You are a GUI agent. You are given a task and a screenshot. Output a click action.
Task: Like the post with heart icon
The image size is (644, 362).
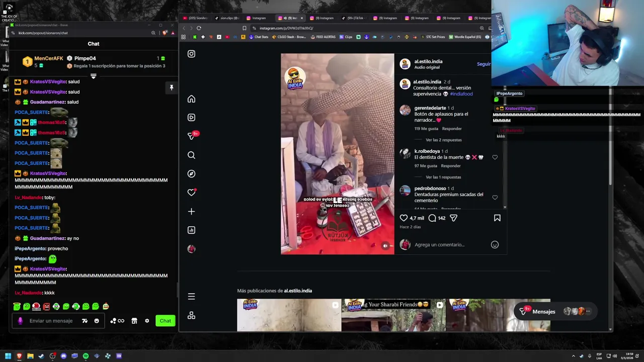[x=404, y=218]
